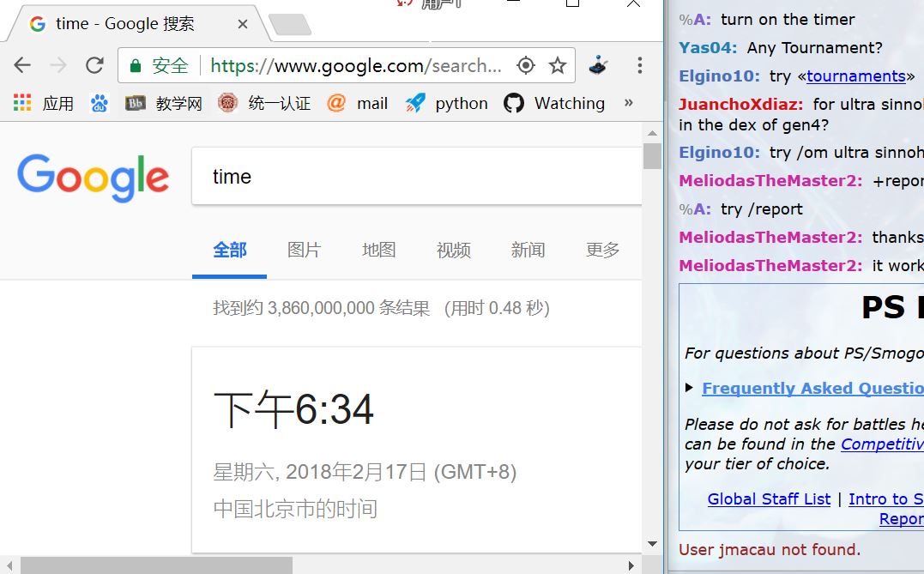Reload the Google search page
The image size is (924, 574).
(94, 65)
